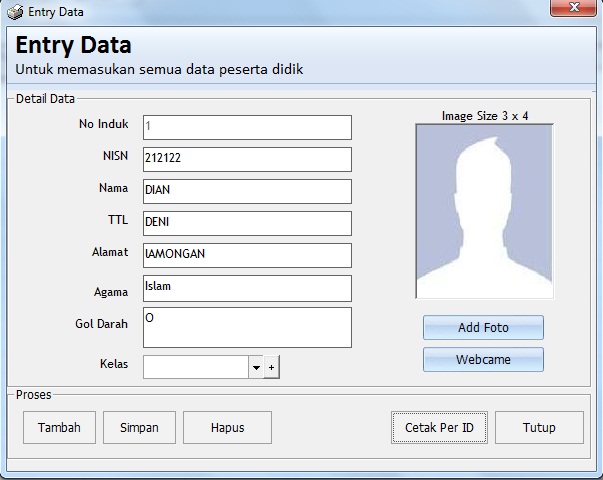The image size is (603, 480).
Task: Select the Nama field with DIAN
Action: pos(247,191)
